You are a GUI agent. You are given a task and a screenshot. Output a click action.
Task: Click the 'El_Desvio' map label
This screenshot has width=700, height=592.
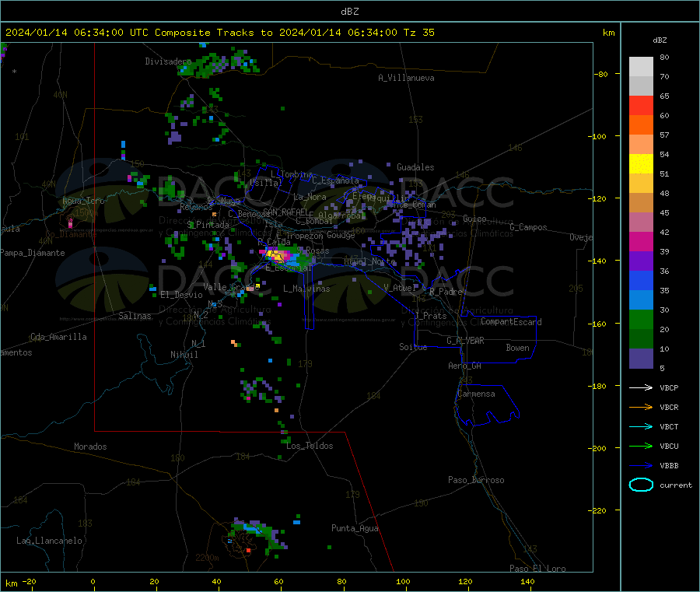[181, 295]
